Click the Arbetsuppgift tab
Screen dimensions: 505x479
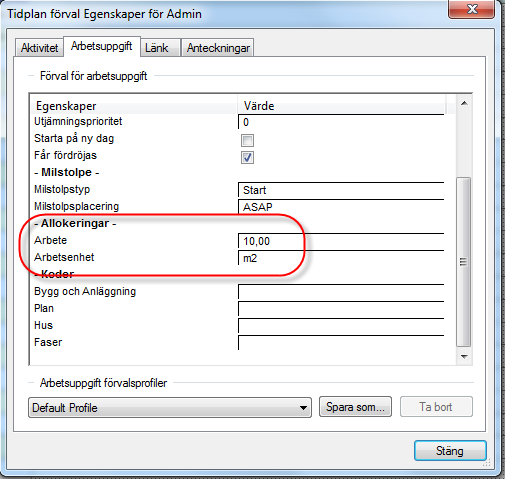click(102, 46)
